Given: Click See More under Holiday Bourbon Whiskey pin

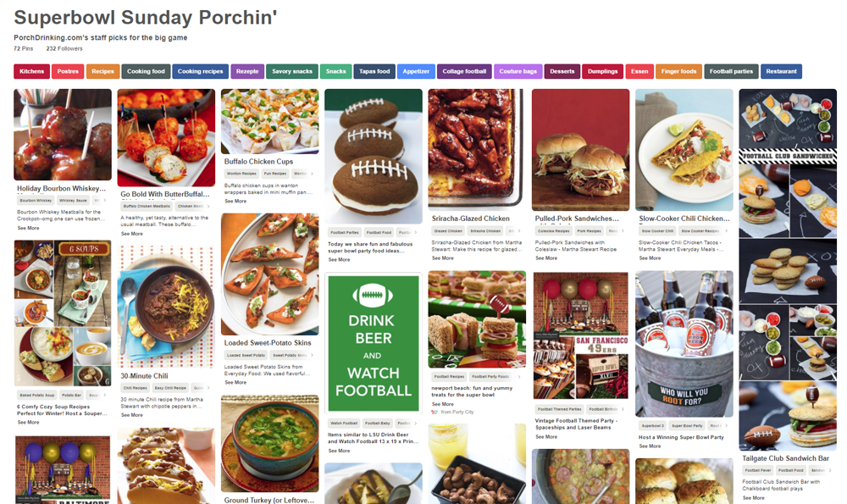Looking at the screenshot, I should coord(28,228).
